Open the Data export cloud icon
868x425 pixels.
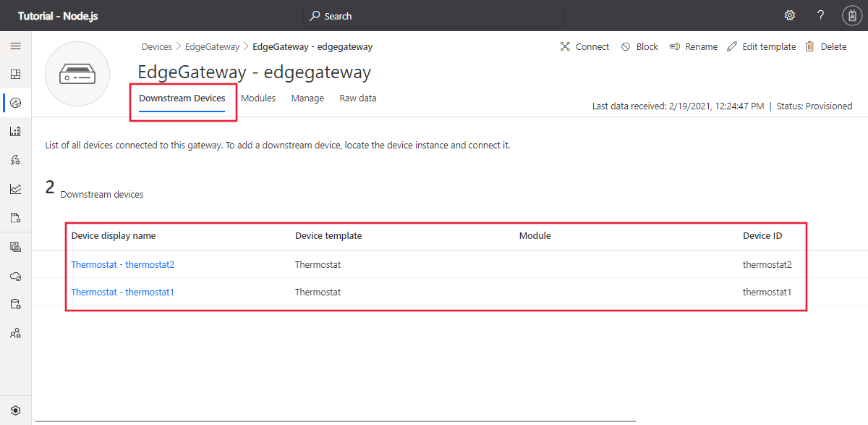[15, 276]
